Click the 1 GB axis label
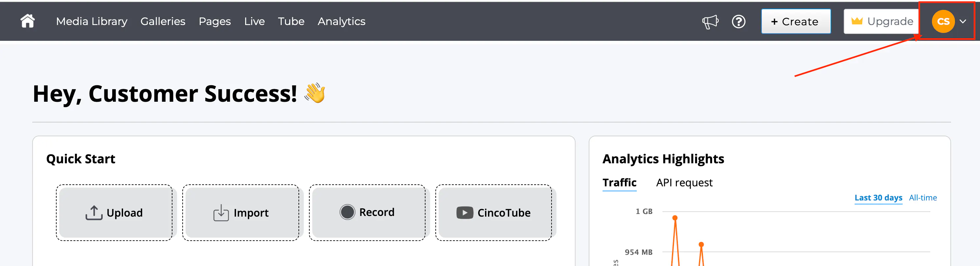Screen dimensions: 980x266 (644, 211)
